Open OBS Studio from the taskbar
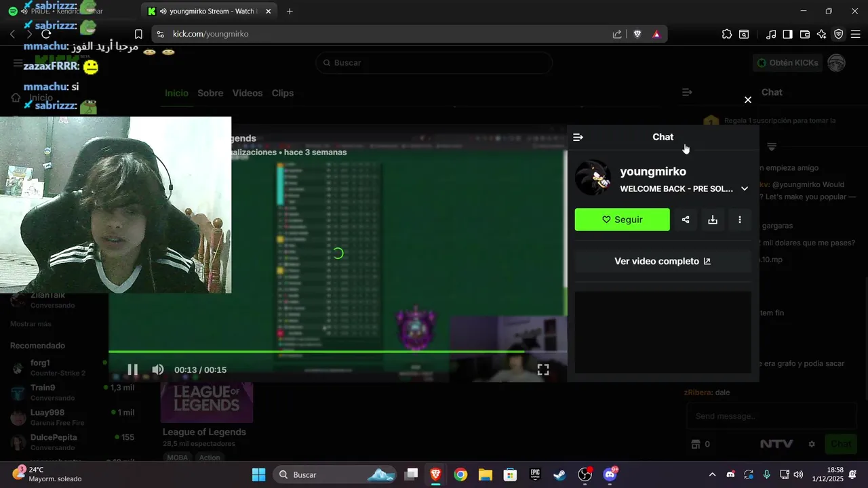The image size is (868, 488). pos(585,474)
